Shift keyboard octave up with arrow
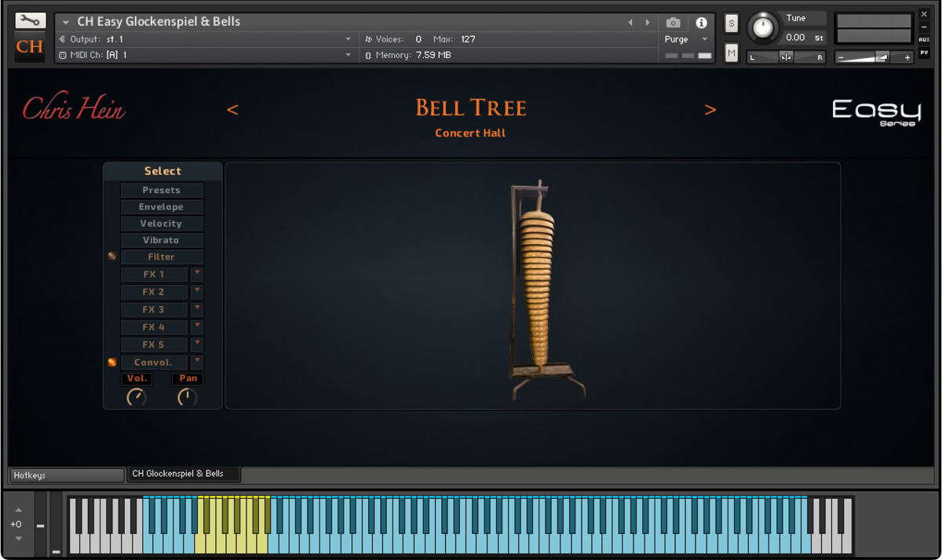 pyautogui.click(x=17, y=511)
